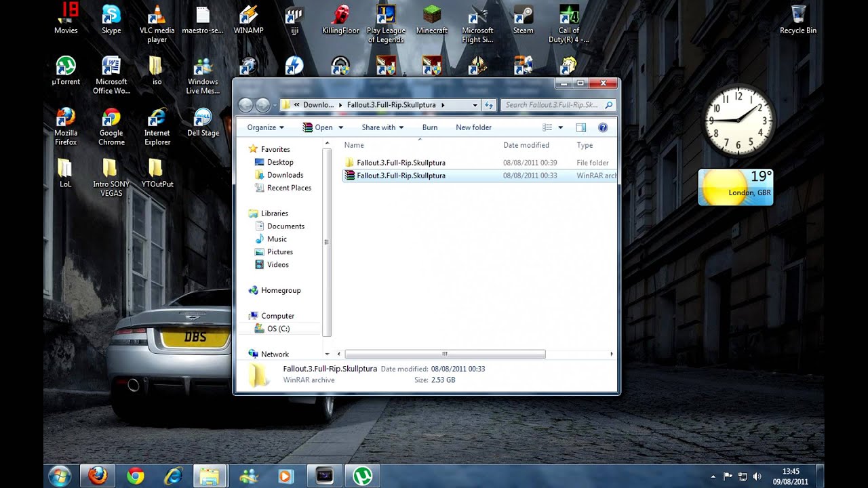
Task: Sort files by Type column
Action: 585,145
